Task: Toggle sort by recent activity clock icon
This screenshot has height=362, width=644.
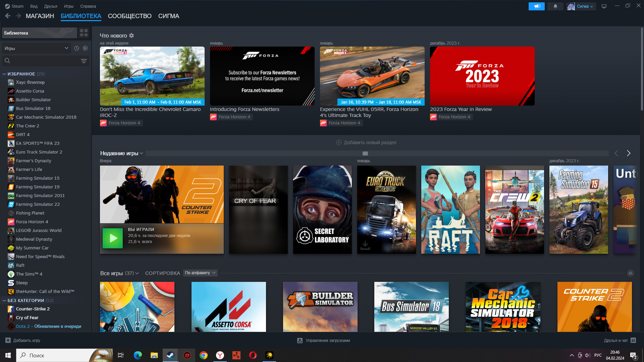Action: click(x=76, y=48)
